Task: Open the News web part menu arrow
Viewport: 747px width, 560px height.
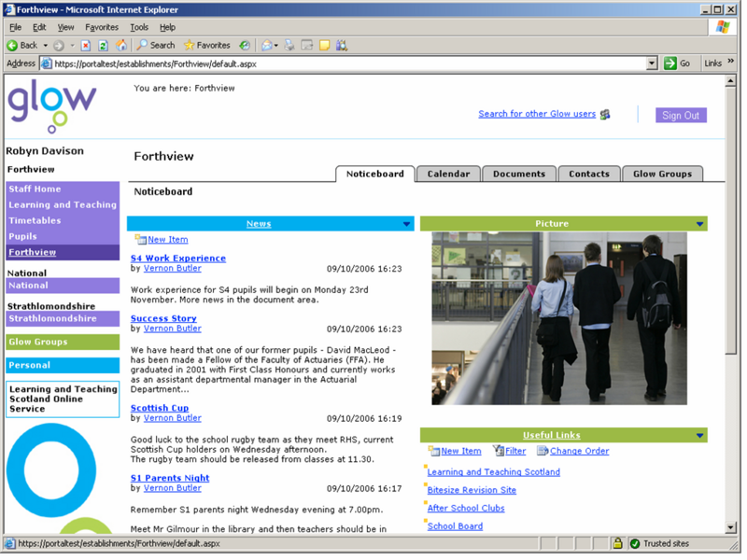Action: point(406,224)
